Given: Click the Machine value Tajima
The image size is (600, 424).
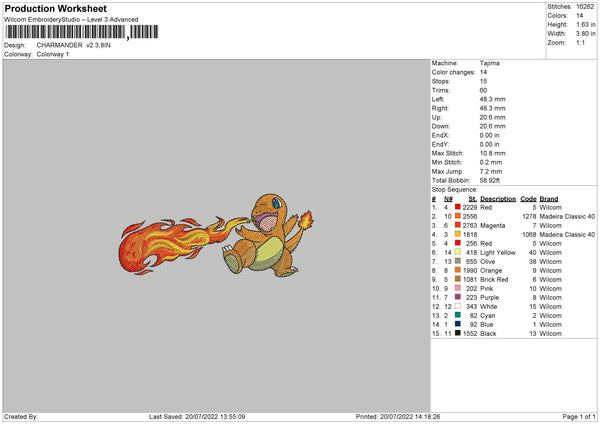Looking at the screenshot, I should tap(489, 63).
